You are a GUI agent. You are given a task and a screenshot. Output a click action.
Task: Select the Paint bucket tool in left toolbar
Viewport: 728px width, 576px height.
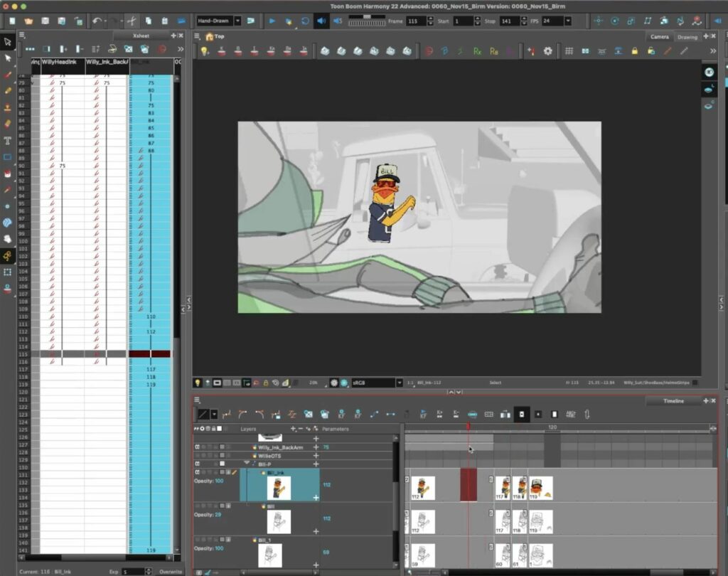point(7,174)
